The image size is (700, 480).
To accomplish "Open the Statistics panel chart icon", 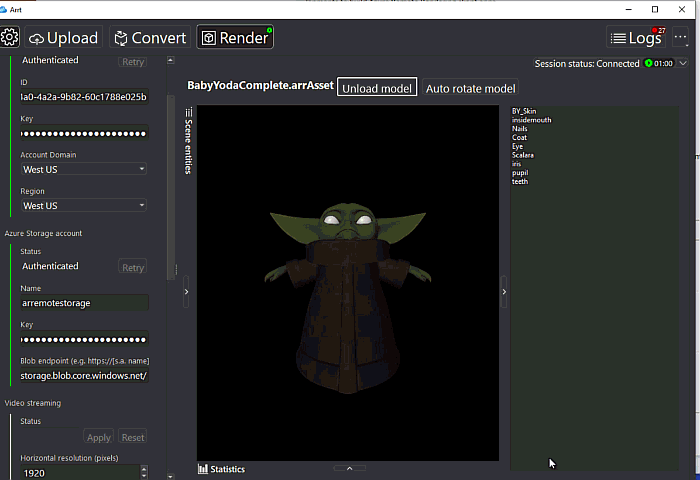I will coord(203,469).
